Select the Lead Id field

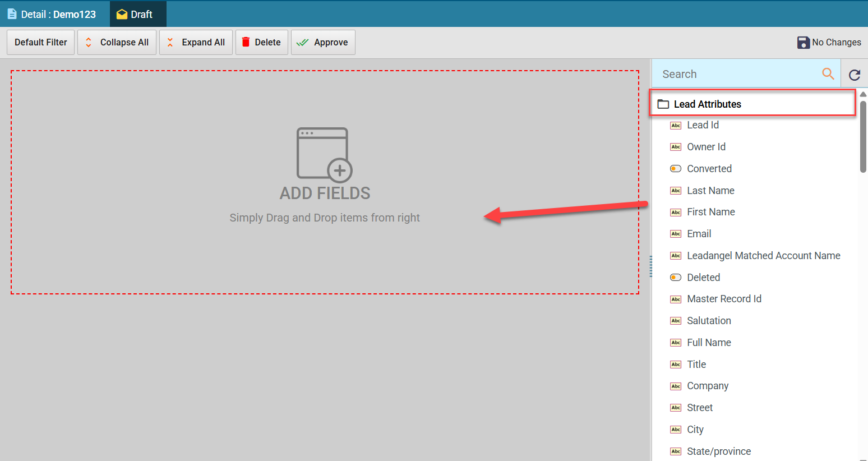coord(703,125)
